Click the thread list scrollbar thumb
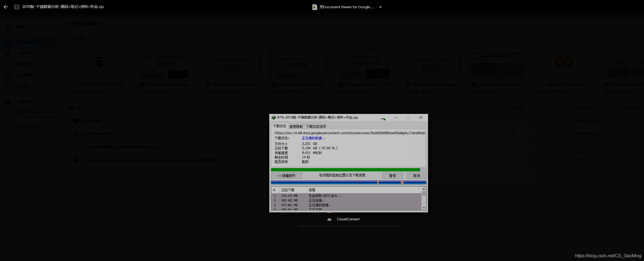 424,194
